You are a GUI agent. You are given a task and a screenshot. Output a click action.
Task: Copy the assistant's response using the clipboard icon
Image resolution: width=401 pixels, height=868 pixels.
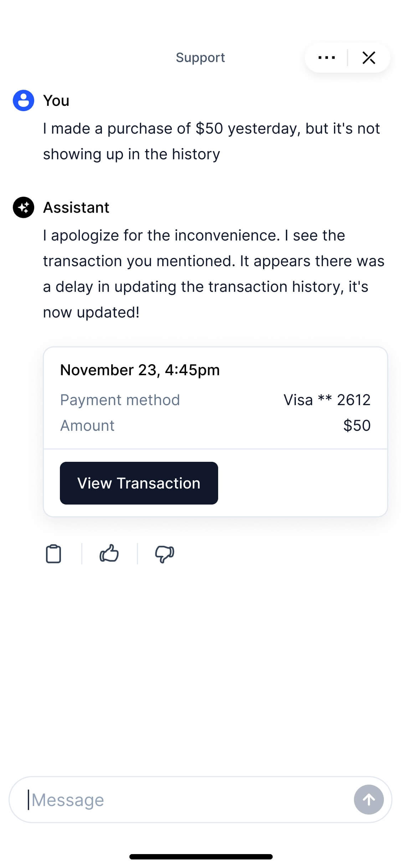[54, 553]
